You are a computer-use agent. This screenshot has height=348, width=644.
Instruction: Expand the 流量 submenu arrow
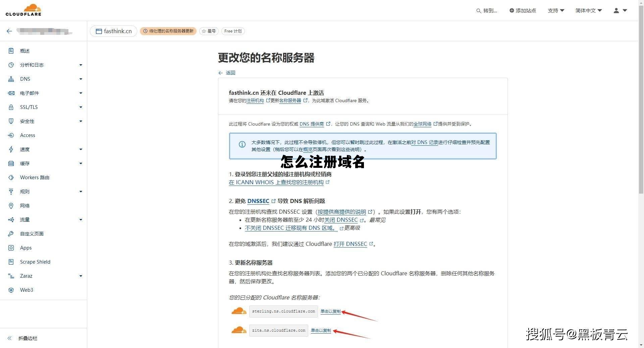(81, 220)
